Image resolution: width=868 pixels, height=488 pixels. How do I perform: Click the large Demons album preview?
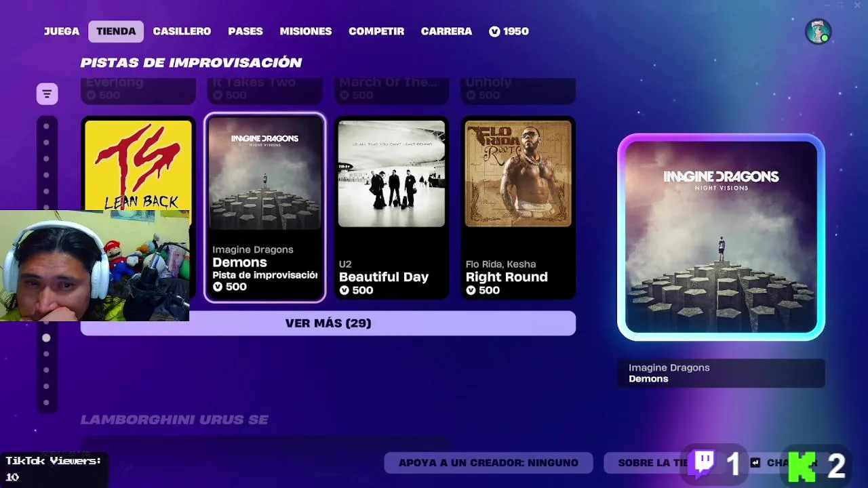click(721, 237)
